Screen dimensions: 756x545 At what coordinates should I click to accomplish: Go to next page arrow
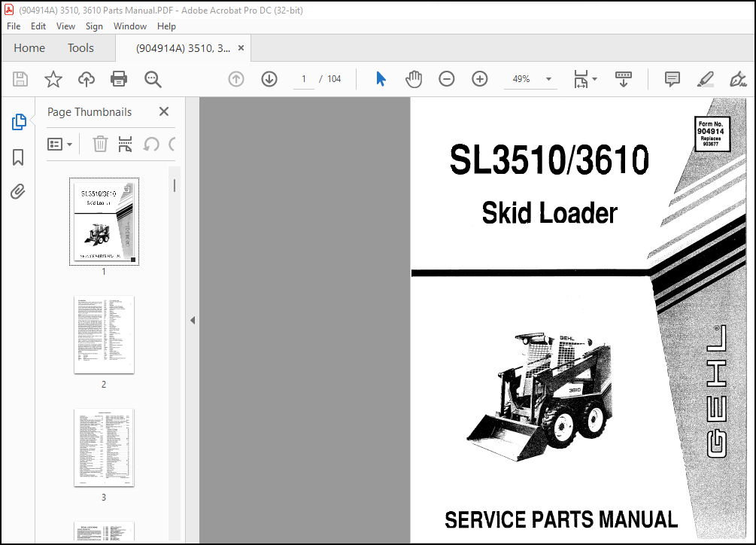269,79
